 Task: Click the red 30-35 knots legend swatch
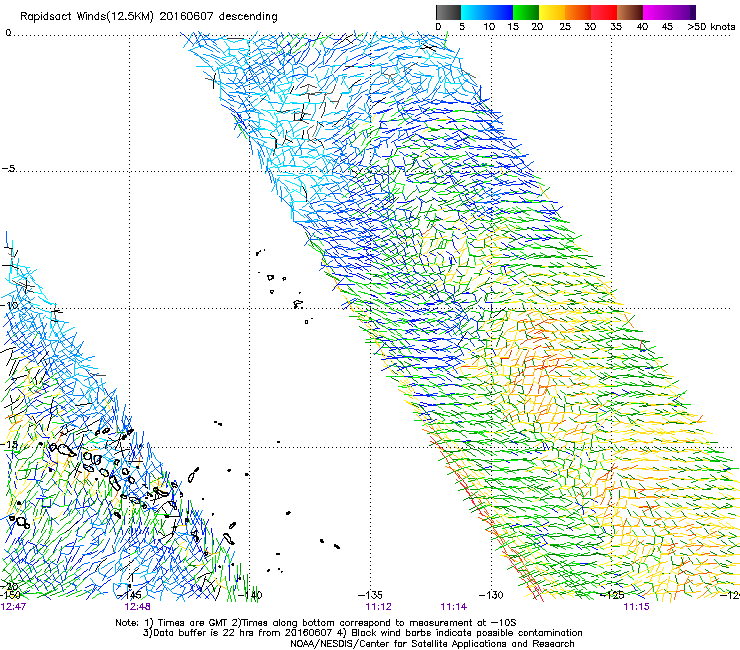pos(604,12)
